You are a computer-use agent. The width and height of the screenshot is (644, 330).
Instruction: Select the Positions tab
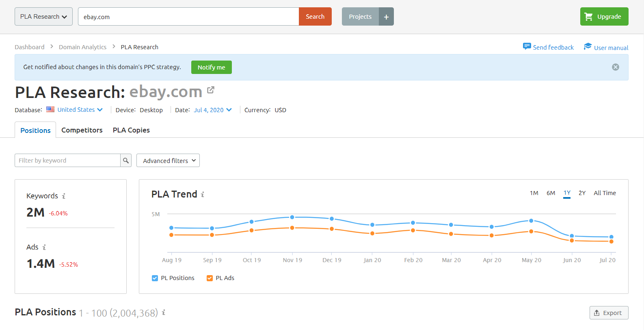point(35,130)
